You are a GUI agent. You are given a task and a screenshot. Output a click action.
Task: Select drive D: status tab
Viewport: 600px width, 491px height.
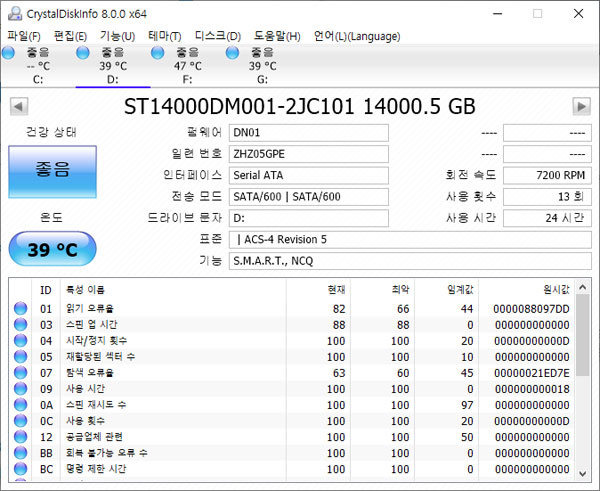tap(113, 65)
